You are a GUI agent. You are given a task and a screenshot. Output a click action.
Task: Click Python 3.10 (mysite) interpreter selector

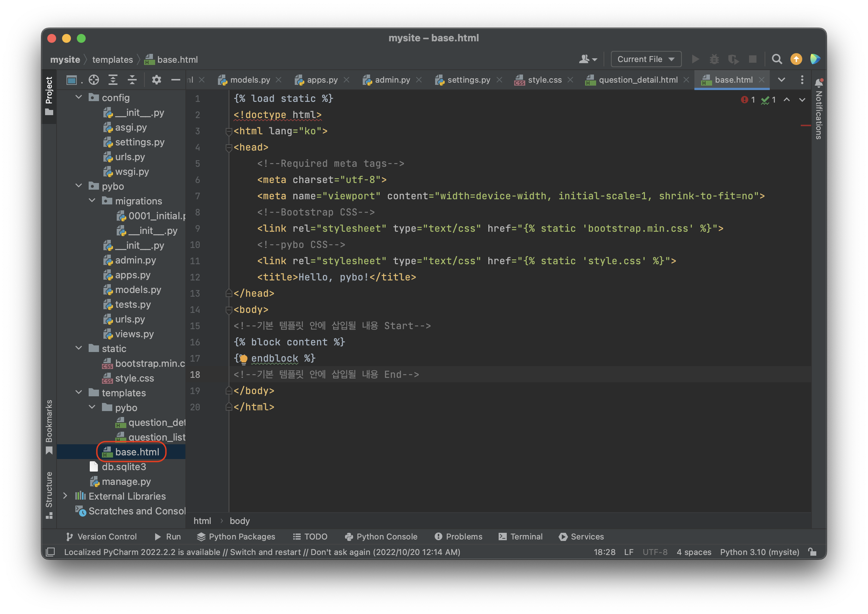point(759,552)
